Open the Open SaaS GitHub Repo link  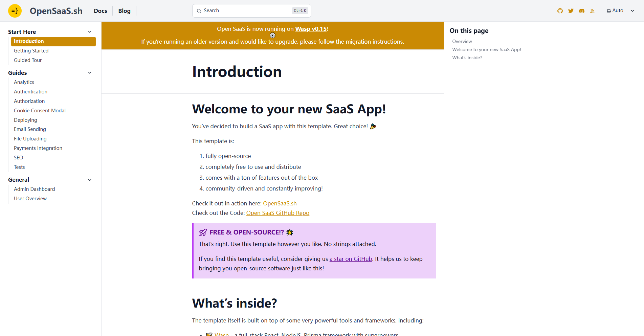point(278,213)
